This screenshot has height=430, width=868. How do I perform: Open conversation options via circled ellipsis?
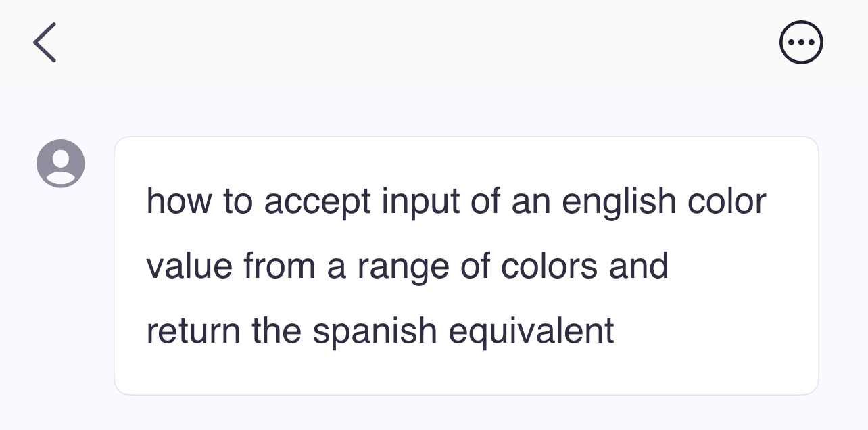[801, 42]
